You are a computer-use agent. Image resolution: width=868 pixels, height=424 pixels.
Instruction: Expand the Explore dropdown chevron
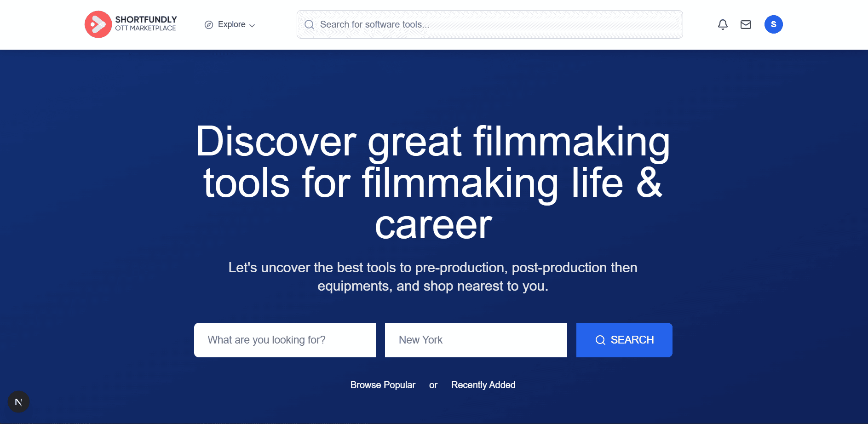pyautogui.click(x=252, y=26)
